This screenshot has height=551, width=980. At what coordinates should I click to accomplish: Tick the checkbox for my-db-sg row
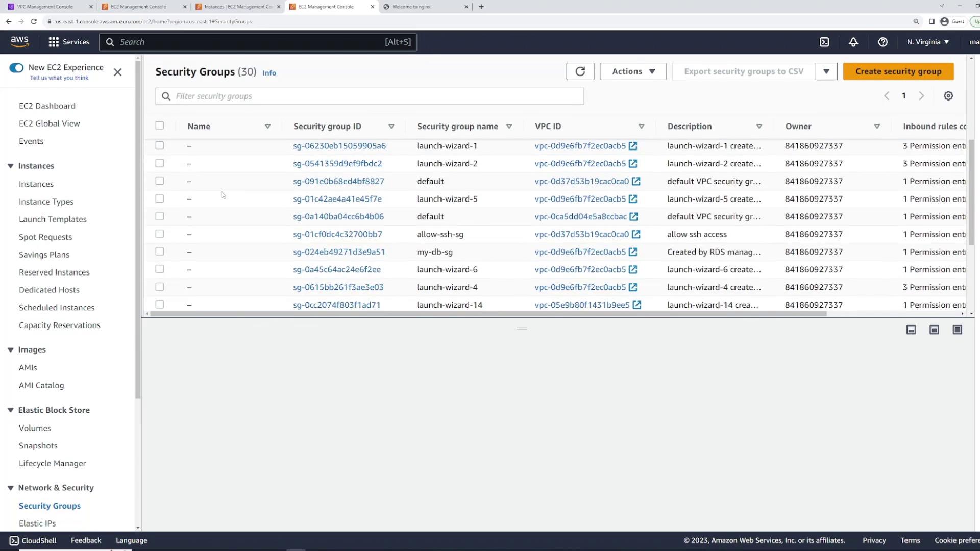click(160, 252)
